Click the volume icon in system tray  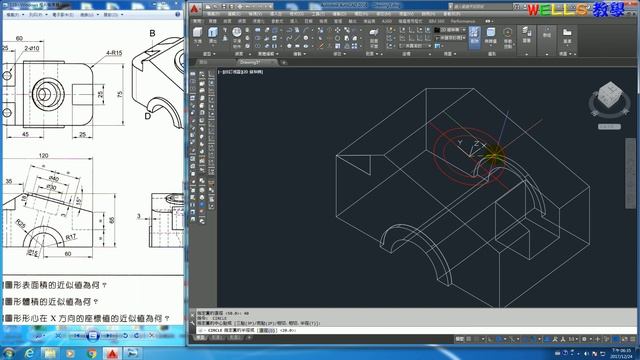(587, 353)
